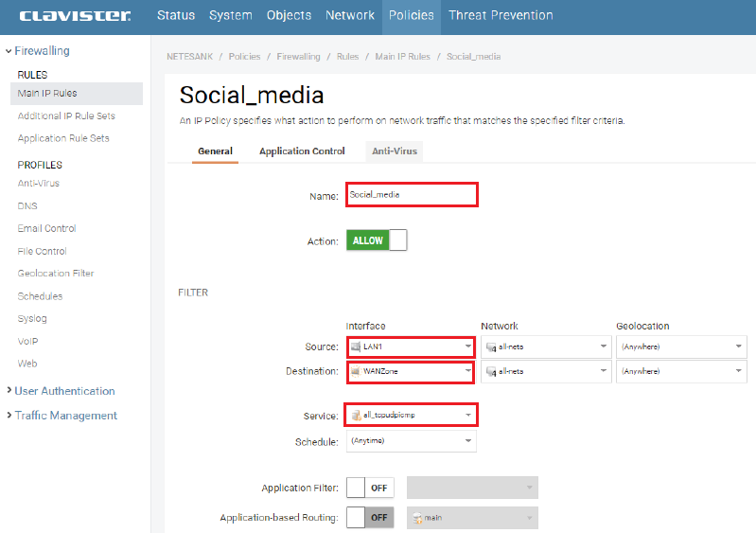Open the Geolocation Filter profile link
Viewport: 756px width, 533px height.
[56, 274]
